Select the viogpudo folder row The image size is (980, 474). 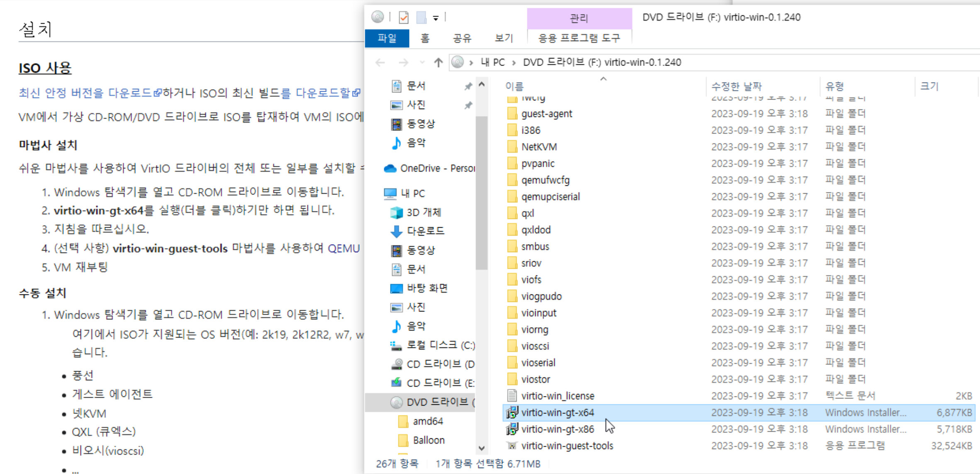pos(739,296)
